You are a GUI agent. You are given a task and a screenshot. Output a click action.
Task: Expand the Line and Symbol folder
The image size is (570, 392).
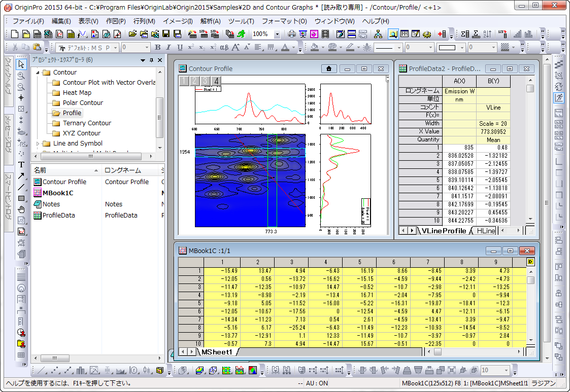[x=38, y=144]
